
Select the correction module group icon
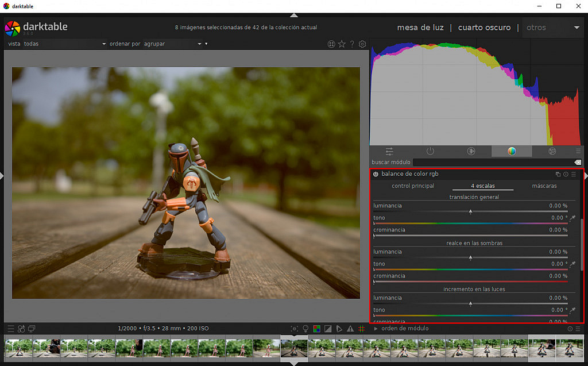pyautogui.click(x=551, y=151)
